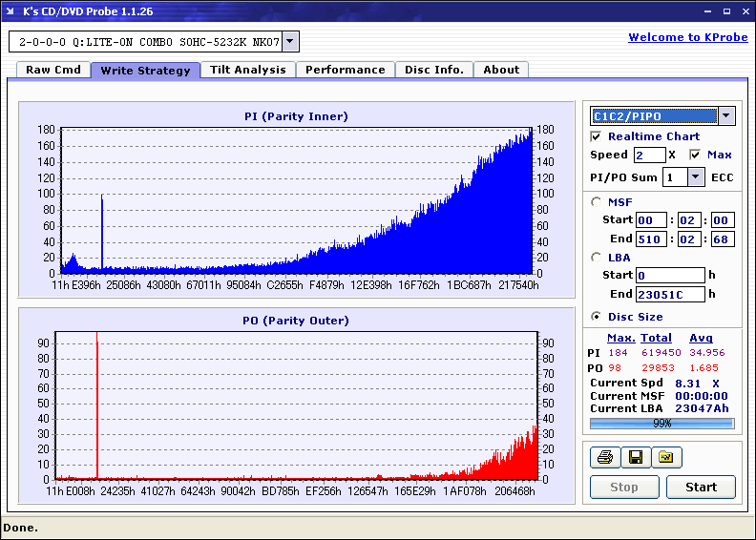Click the 99% progress bar
Viewport: 756px width, 540px height.
coord(662,424)
